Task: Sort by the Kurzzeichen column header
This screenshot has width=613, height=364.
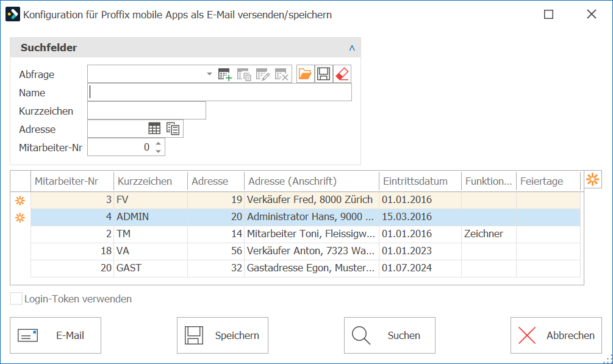Action: pos(151,182)
